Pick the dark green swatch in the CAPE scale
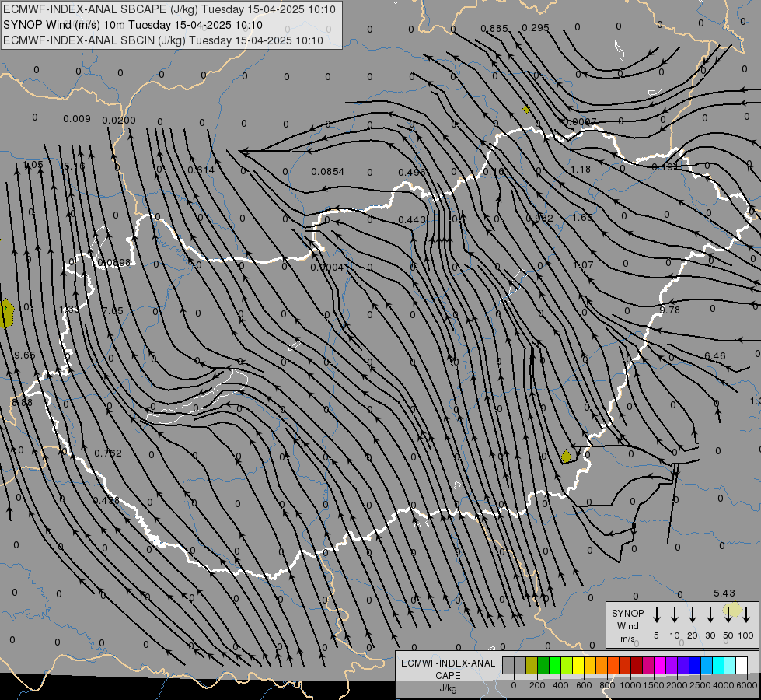The image size is (761, 700). [543, 665]
